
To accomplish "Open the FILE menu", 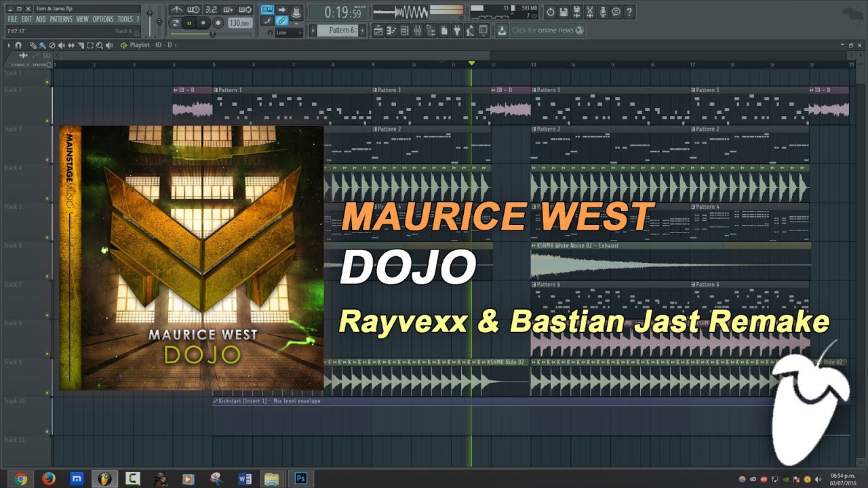I will point(12,19).
